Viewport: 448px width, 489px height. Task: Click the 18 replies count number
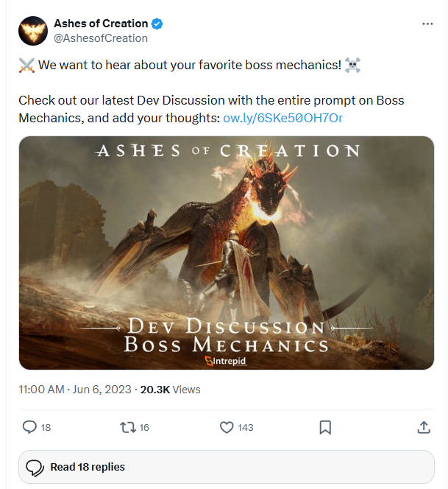click(x=46, y=428)
